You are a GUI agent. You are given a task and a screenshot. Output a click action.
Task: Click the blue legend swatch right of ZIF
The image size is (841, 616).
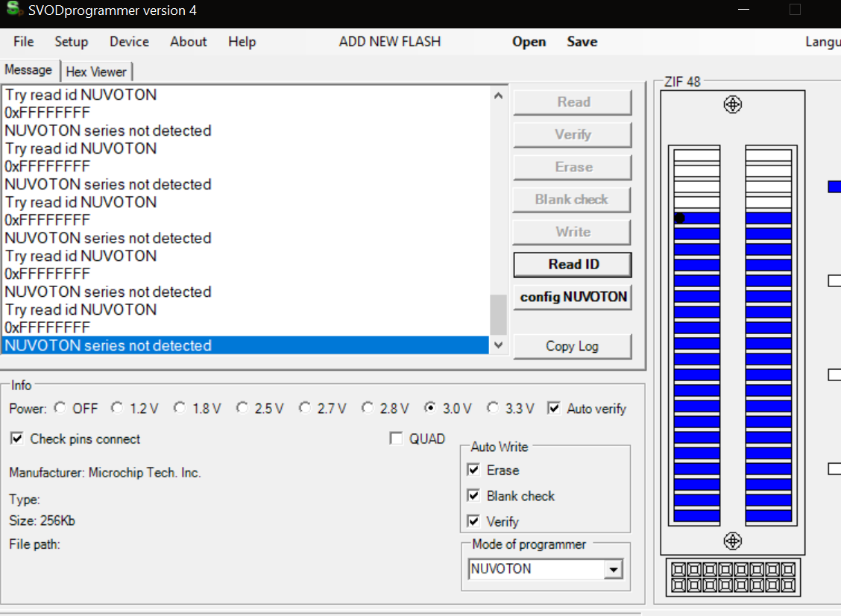point(834,186)
